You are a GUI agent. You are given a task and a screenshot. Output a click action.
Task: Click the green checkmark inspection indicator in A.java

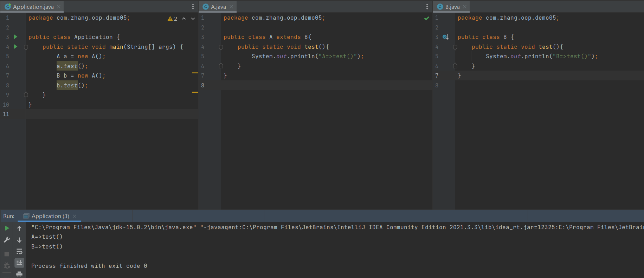(427, 18)
